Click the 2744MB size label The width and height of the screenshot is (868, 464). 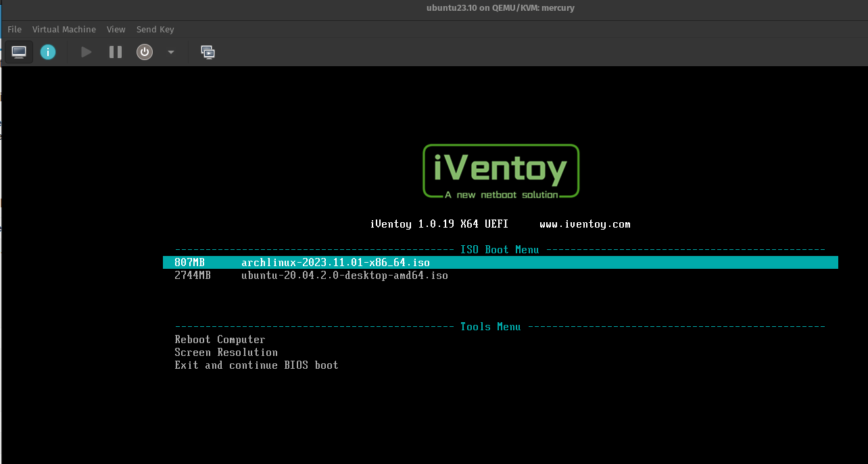[193, 276]
